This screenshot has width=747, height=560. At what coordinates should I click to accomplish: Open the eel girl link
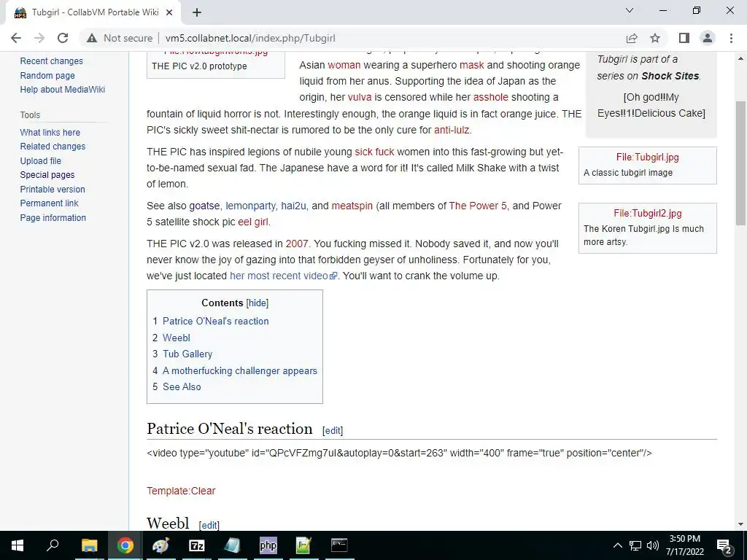pos(253,222)
